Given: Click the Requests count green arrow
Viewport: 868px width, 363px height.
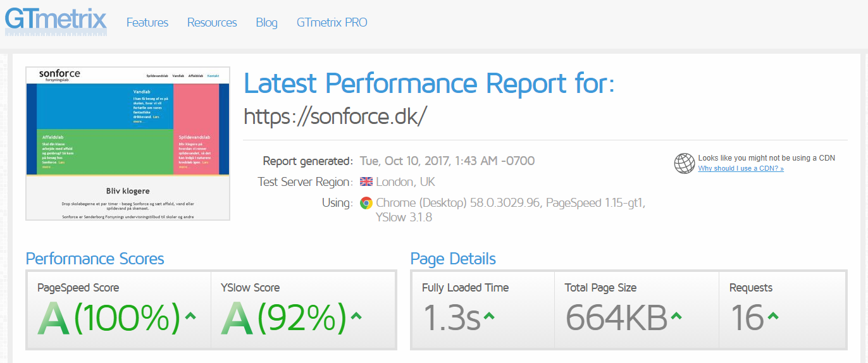Looking at the screenshot, I should click(772, 316).
